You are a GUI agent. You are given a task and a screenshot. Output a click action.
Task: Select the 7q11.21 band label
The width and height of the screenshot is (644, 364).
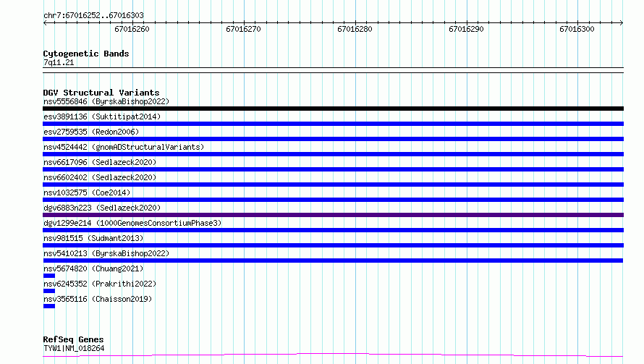[x=59, y=62]
